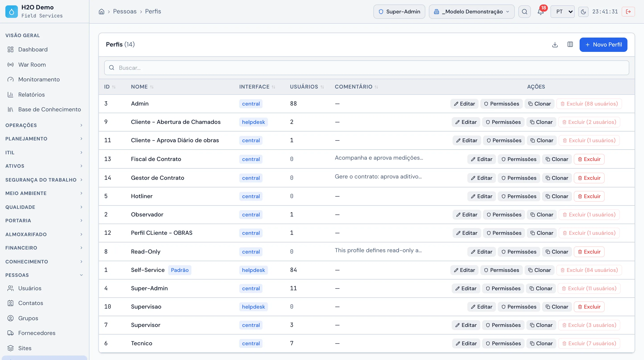Click 'This profile defines read-only a...' comment
This screenshot has height=360, width=644.
(378, 250)
